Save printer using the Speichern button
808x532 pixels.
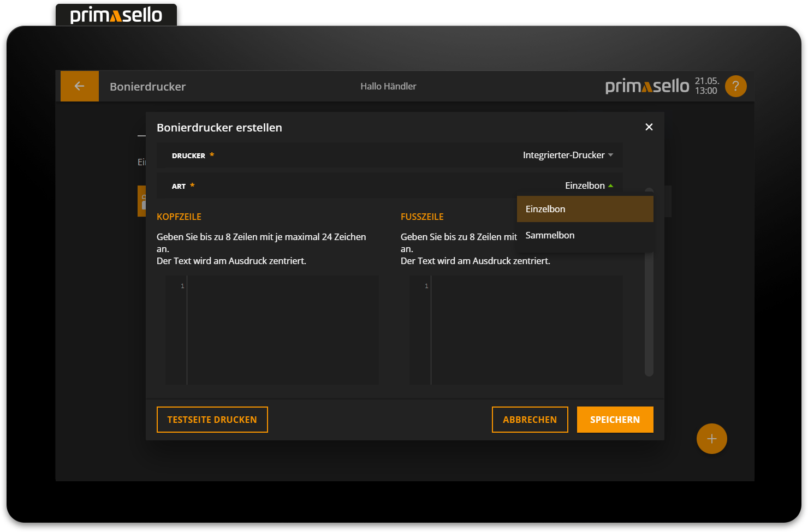615,420
